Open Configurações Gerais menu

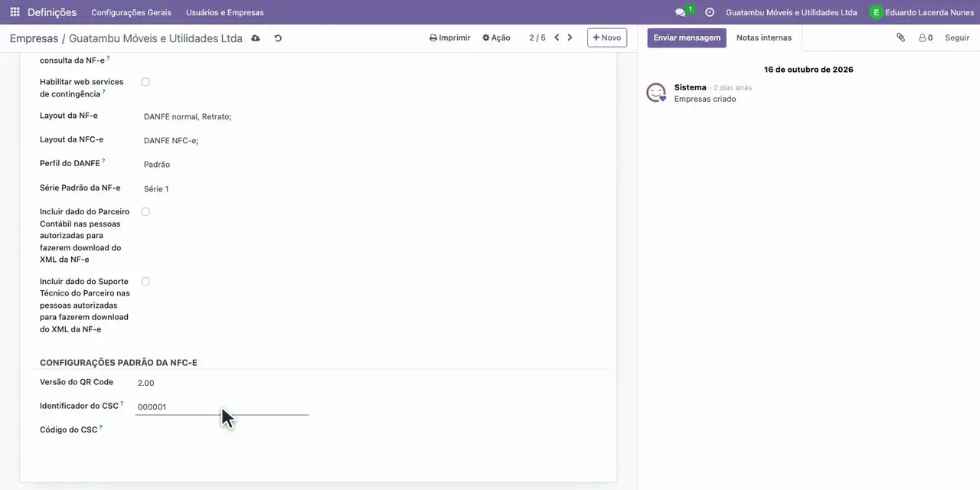[x=131, y=12]
